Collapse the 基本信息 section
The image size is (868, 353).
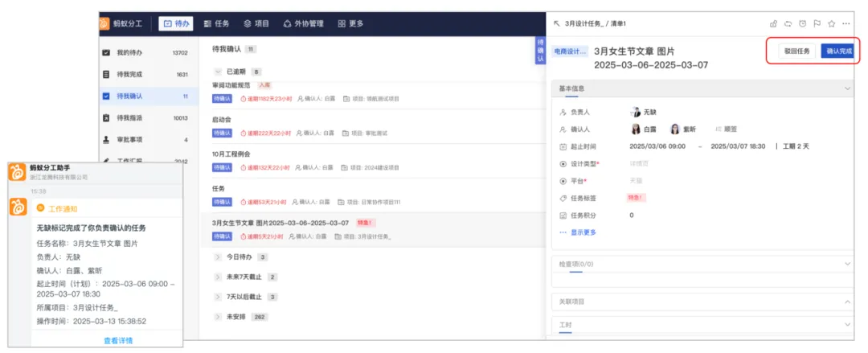(x=847, y=88)
